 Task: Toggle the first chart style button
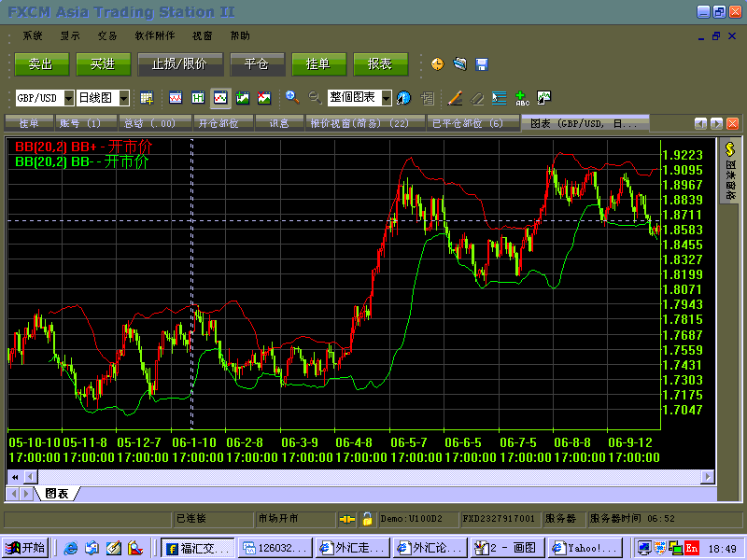176,97
